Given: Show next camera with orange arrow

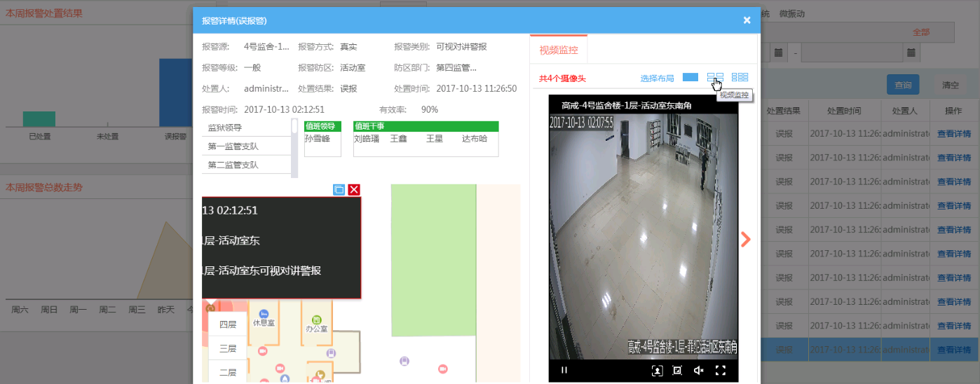Looking at the screenshot, I should 745,240.
